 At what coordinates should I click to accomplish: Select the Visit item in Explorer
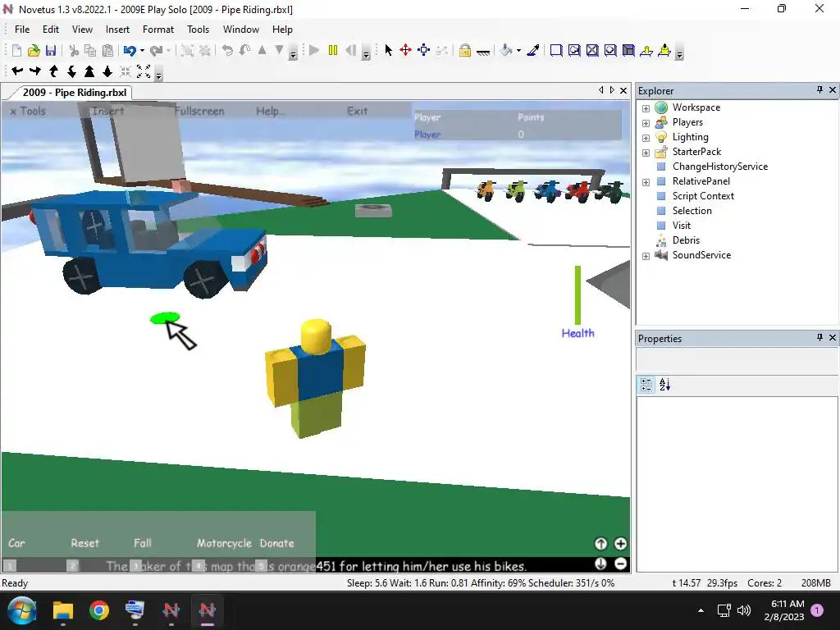tap(682, 226)
